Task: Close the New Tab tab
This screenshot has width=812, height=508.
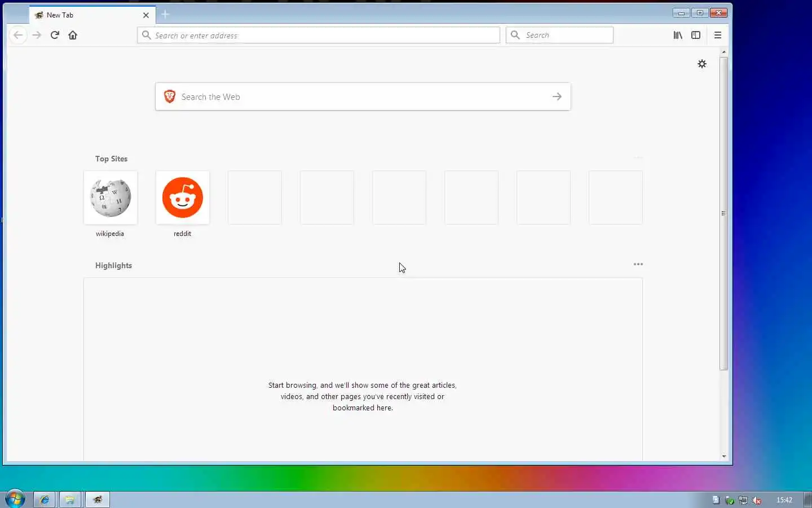Action: point(146,15)
